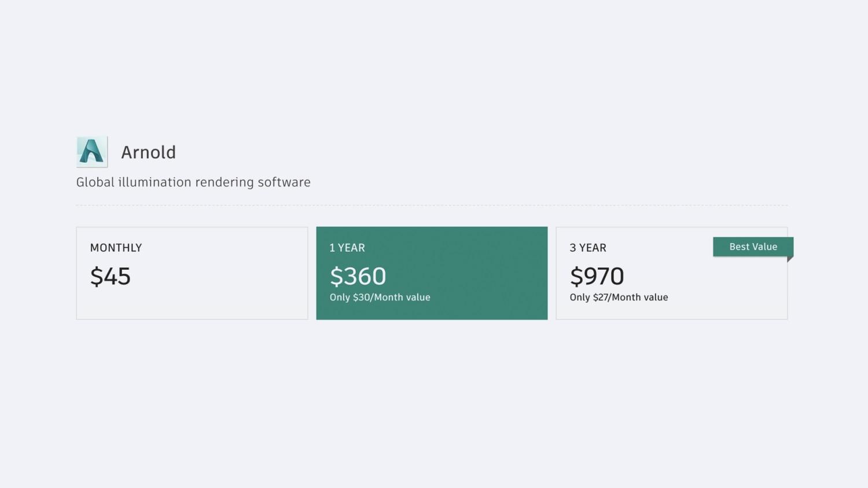Click the dollar sign in the $45 price
868x488 pixels.
point(96,277)
